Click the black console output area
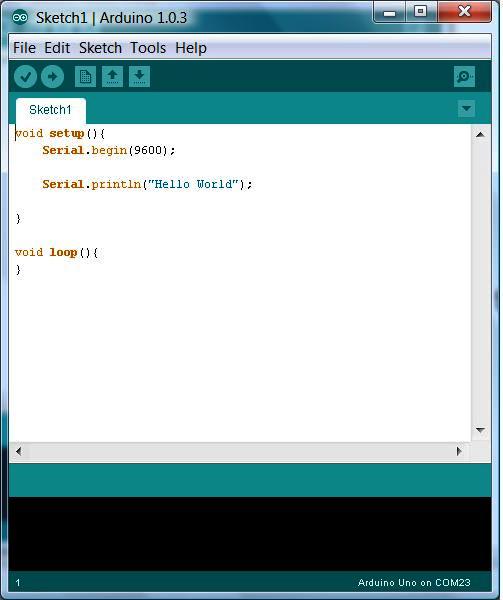 point(250,534)
